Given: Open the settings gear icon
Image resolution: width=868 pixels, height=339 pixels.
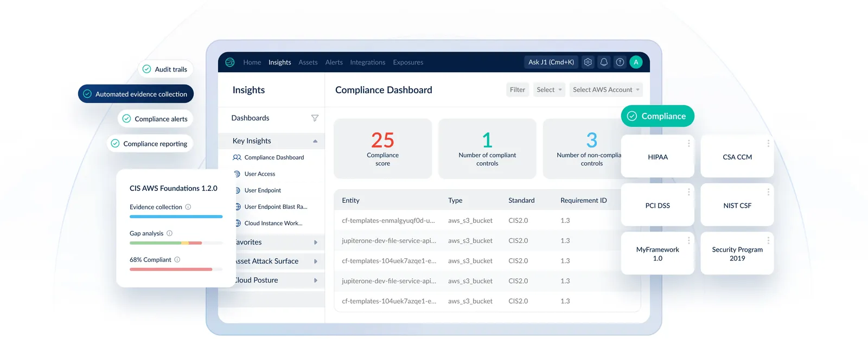Looking at the screenshot, I should (588, 62).
